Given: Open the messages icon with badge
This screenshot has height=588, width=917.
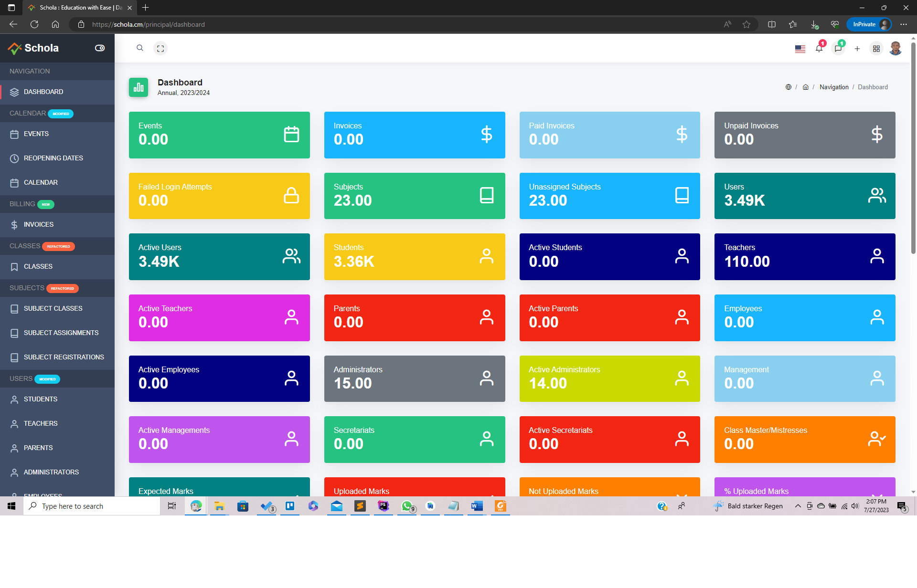Looking at the screenshot, I should pyautogui.click(x=838, y=48).
